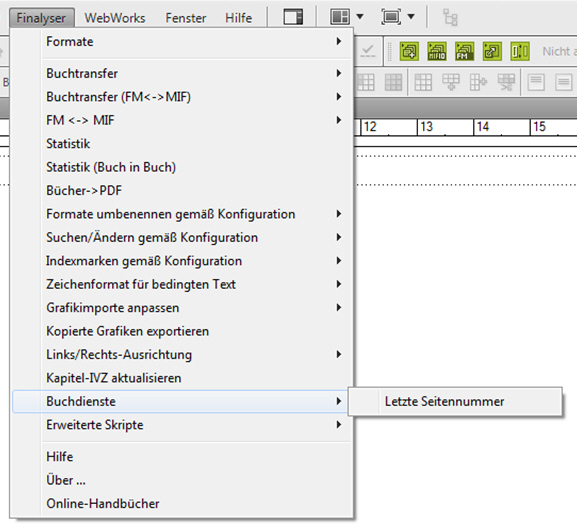Click the green FM book toolbar icon
Image resolution: width=577 pixels, height=531 pixels.
pos(464,51)
